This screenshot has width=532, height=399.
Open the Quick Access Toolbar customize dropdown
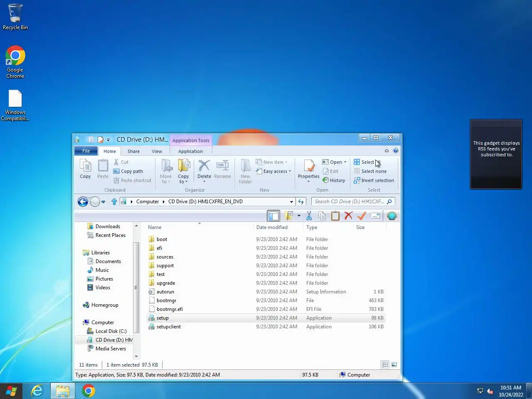click(x=108, y=140)
